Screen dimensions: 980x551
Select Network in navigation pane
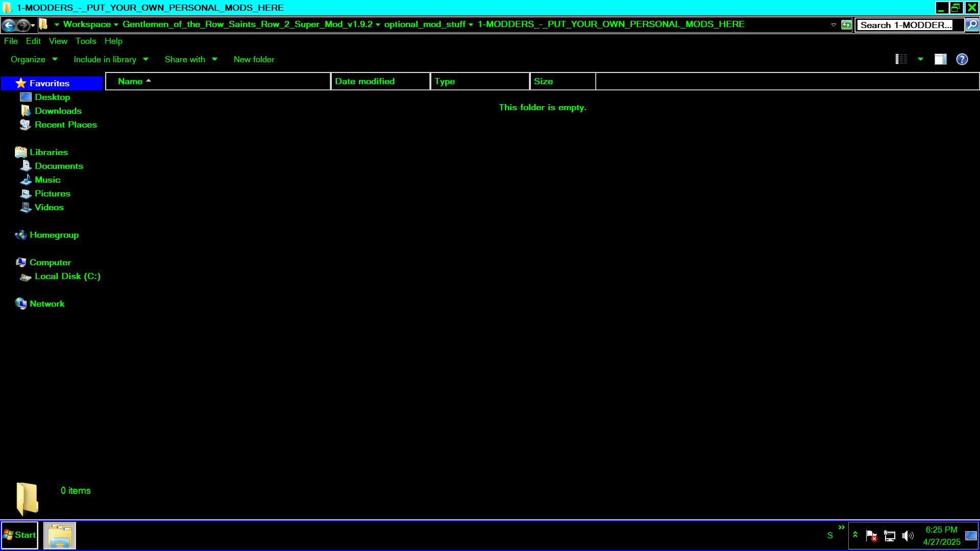click(47, 304)
